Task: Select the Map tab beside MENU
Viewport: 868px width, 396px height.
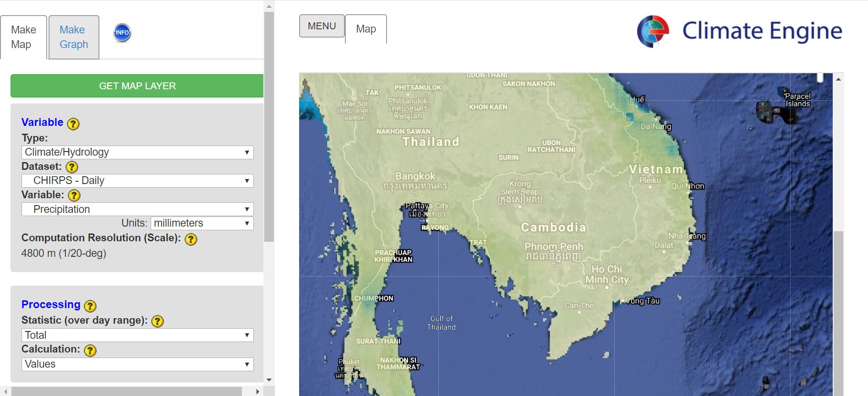Action: pyautogui.click(x=366, y=29)
